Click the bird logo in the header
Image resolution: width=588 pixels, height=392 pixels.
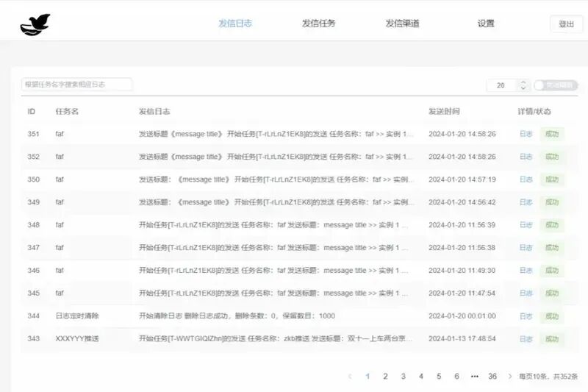[x=35, y=25]
